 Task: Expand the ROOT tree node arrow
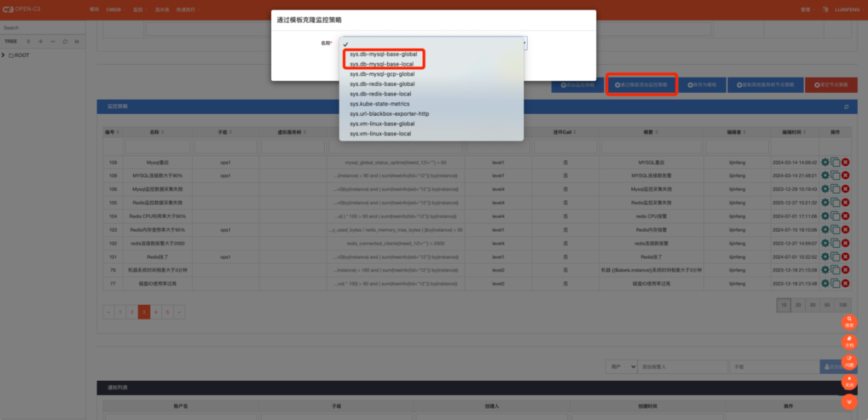3,55
